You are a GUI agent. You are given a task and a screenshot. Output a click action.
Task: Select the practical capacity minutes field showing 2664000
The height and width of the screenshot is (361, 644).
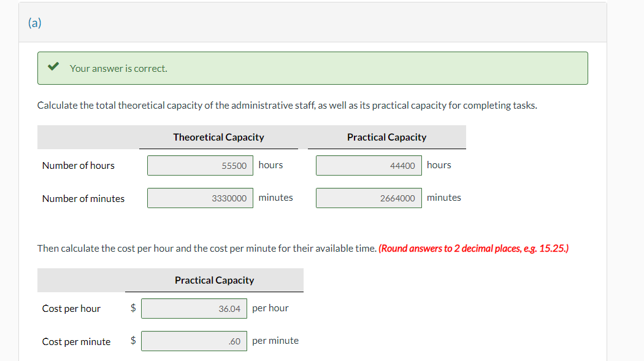point(369,198)
